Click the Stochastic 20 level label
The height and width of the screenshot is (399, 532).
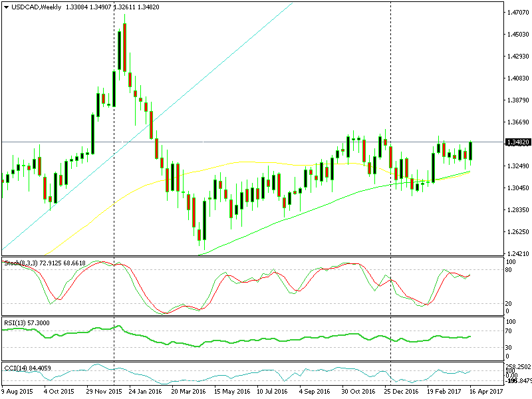click(x=509, y=304)
